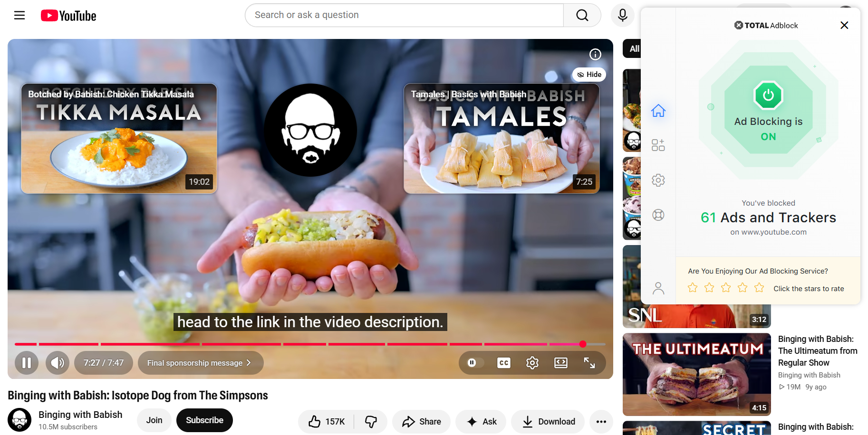Toggle the Ad Blocking power button

click(x=768, y=95)
